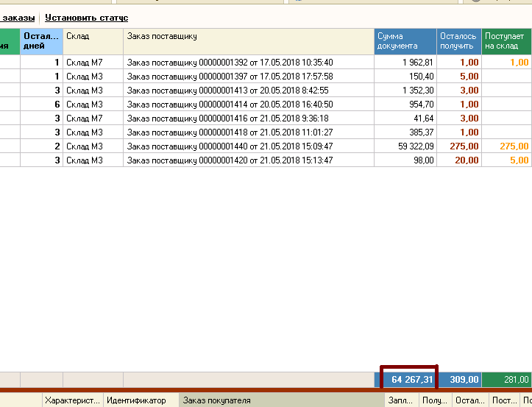Click the 59 322,09 sum cell
This screenshot has height=407, width=532.
click(x=405, y=146)
